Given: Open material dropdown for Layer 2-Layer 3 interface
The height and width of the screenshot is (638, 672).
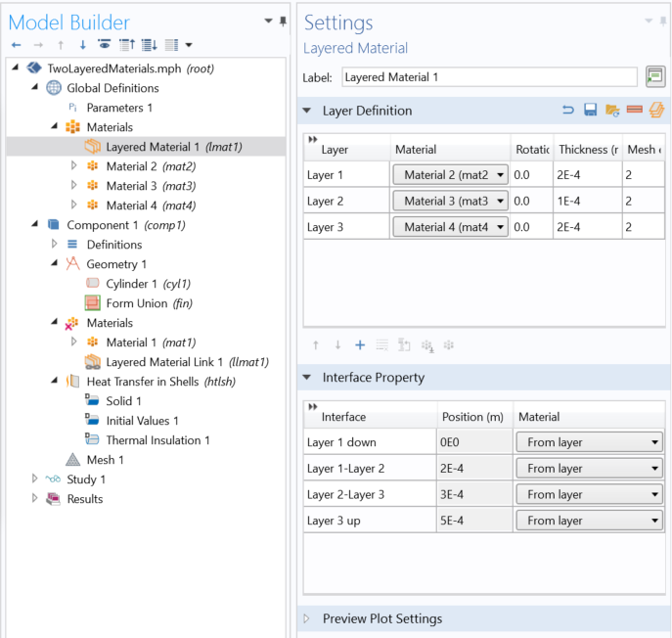Looking at the screenshot, I should (x=589, y=494).
